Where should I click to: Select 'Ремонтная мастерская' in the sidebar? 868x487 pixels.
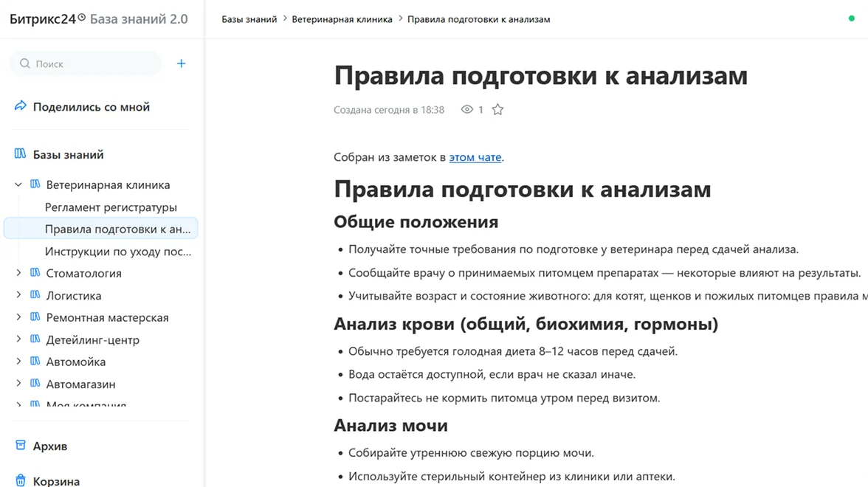(x=108, y=317)
